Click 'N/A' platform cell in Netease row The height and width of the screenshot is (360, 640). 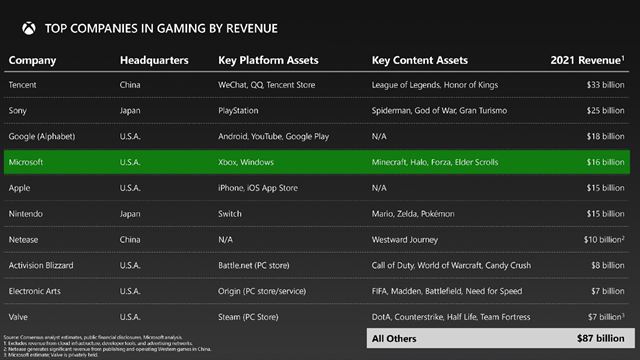pyautogui.click(x=225, y=240)
